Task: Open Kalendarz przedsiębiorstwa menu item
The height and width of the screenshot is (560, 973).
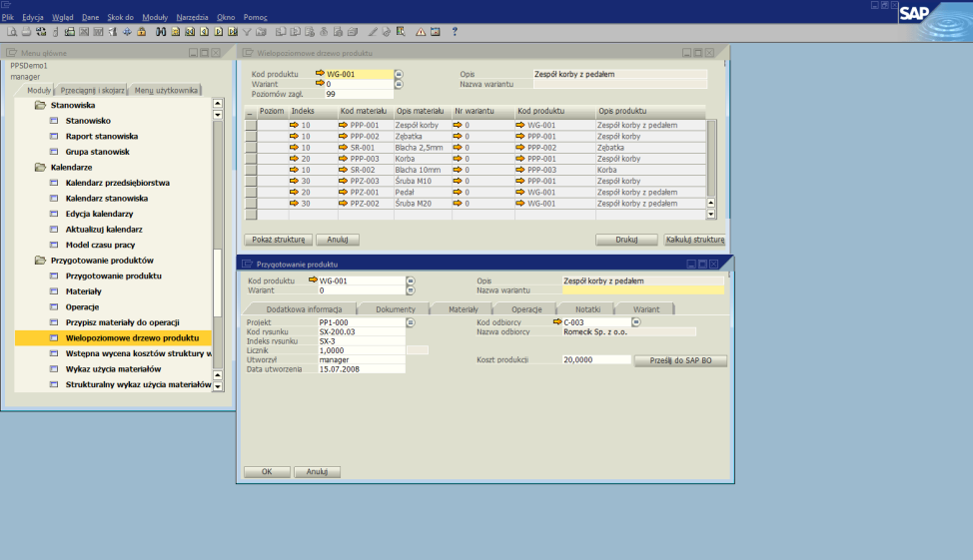Action: point(117,183)
